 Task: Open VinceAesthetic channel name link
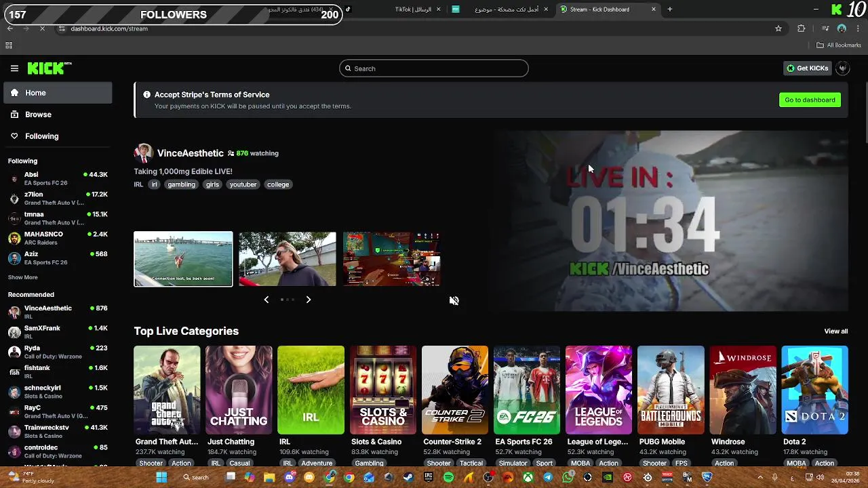[191, 153]
